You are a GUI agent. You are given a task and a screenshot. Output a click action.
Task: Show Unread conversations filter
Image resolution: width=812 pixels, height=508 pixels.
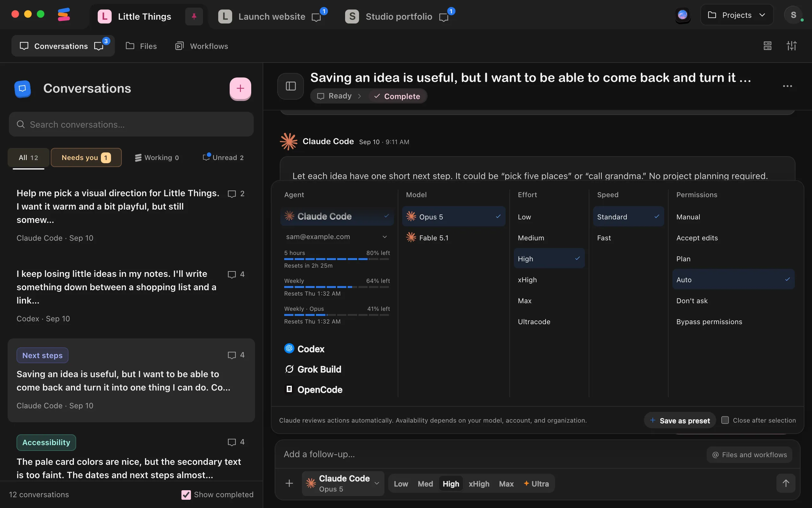pos(223,157)
